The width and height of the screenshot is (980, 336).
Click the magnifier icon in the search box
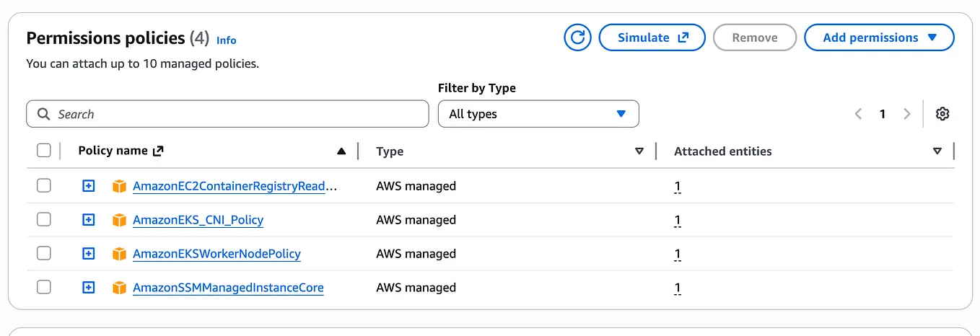(x=44, y=114)
